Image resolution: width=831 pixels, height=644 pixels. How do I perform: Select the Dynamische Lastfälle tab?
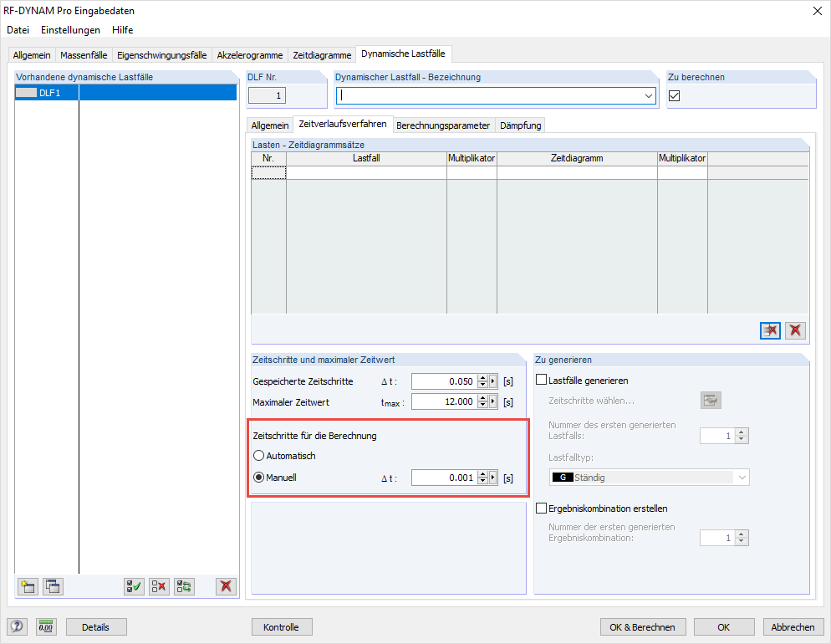[x=403, y=54]
